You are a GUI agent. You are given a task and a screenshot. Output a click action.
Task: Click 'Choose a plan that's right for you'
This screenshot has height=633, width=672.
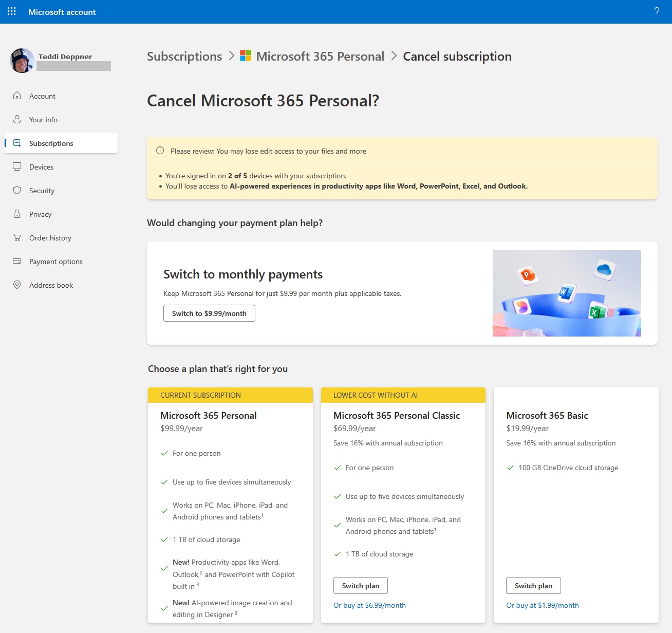click(x=218, y=369)
